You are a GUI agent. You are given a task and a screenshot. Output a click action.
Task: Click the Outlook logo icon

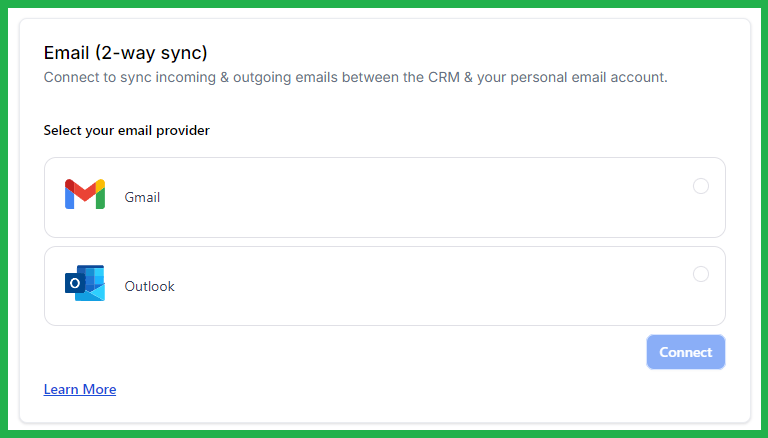(85, 284)
